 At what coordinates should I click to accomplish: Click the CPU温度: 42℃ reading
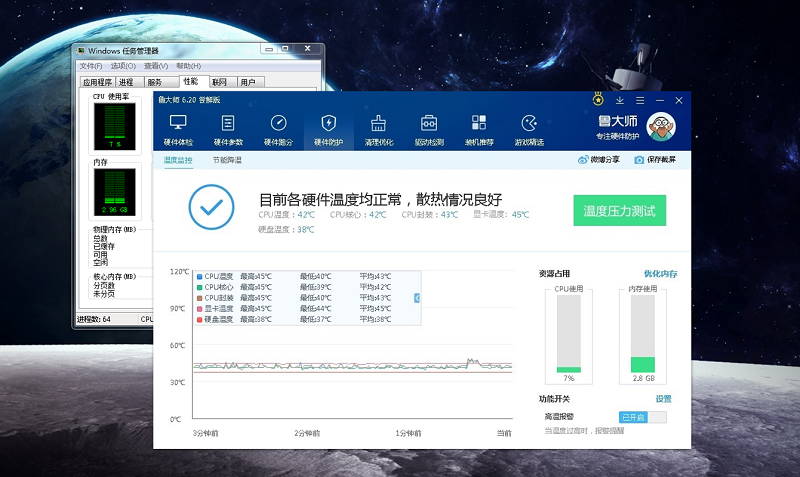[x=287, y=215]
